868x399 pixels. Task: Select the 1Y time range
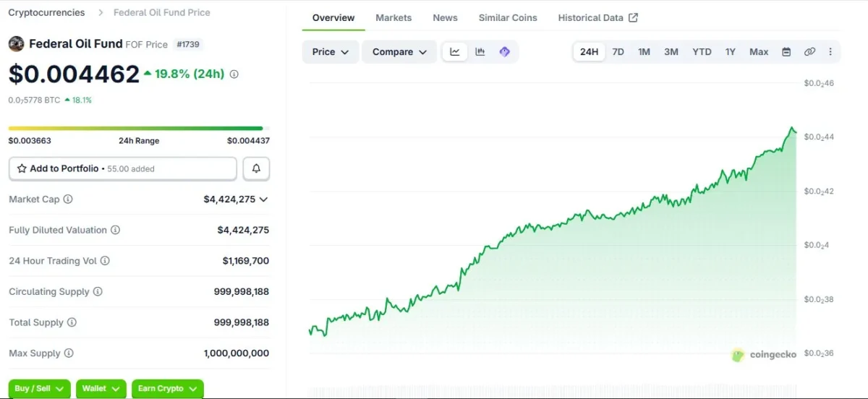coord(731,52)
